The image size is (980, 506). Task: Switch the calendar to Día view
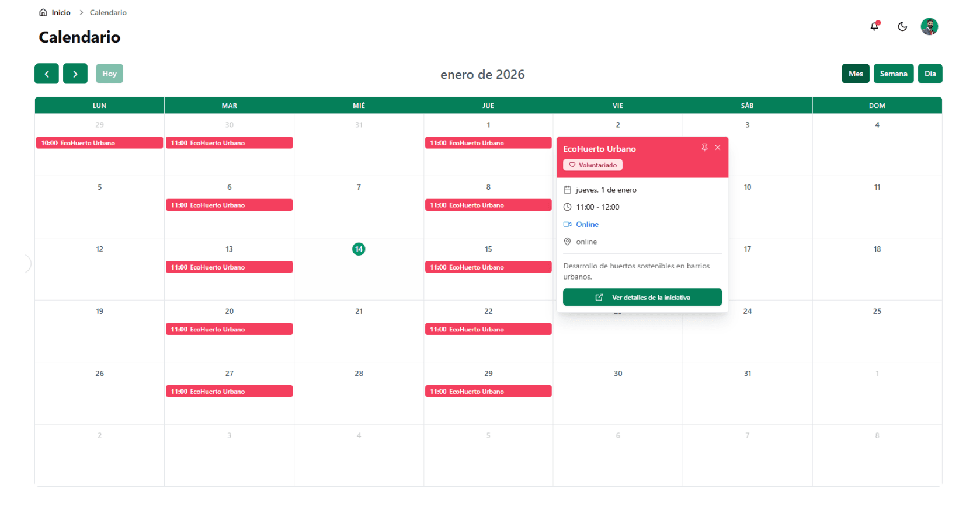[930, 74]
